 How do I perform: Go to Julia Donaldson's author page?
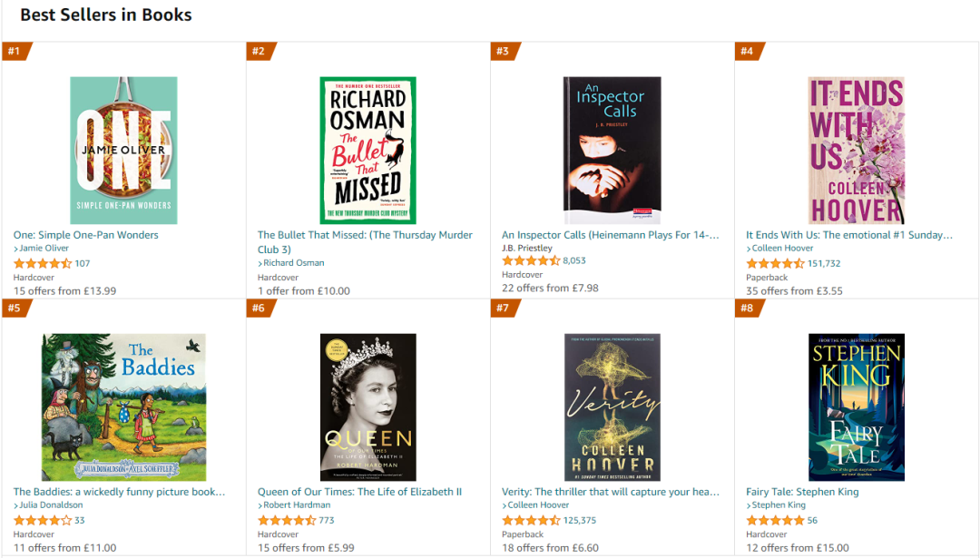[x=51, y=505]
